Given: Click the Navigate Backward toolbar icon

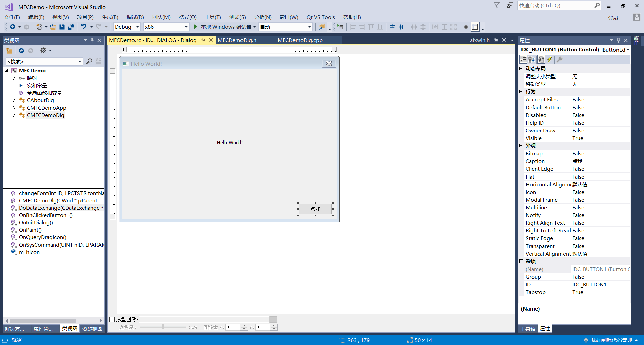Looking at the screenshot, I should pyautogui.click(x=13, y=27).
